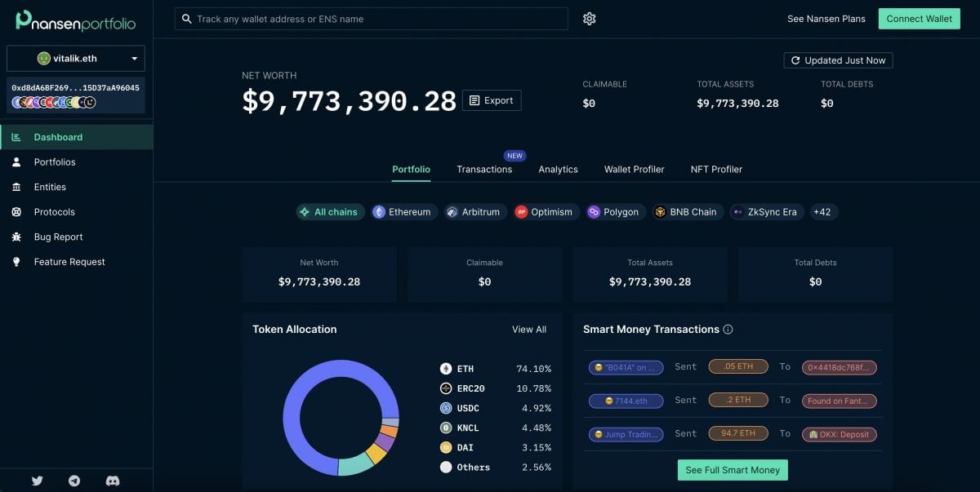Open the +42 additional chains list

point(822,211)
